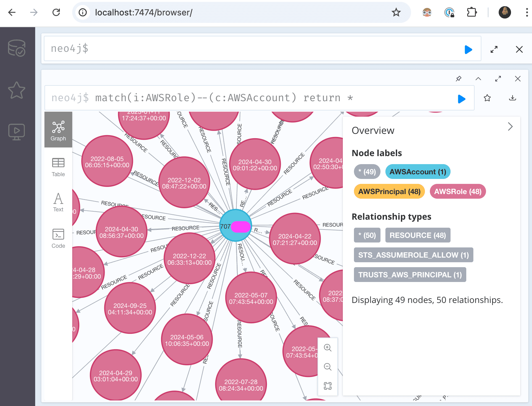Select node 2022-12-02 08:47:22+00:00

pyautogui.click(x=184, y=183)
